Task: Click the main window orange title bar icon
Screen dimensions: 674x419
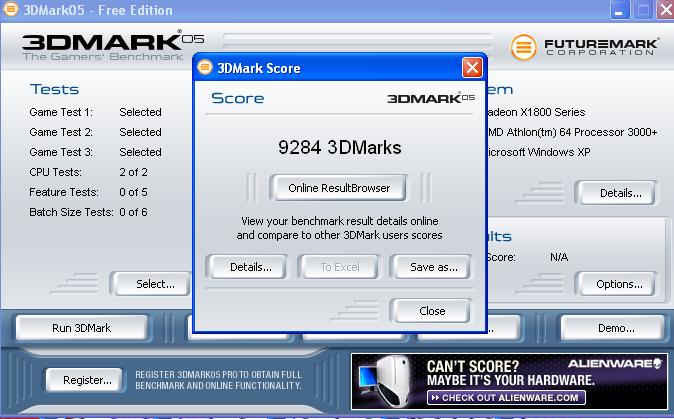Action: 11,9
